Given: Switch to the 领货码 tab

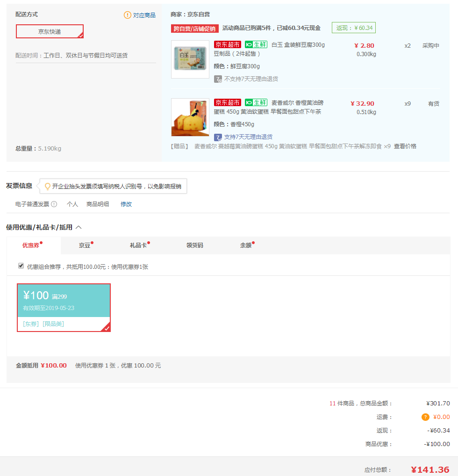Looking at the screenshot, I should pos(194,245).
